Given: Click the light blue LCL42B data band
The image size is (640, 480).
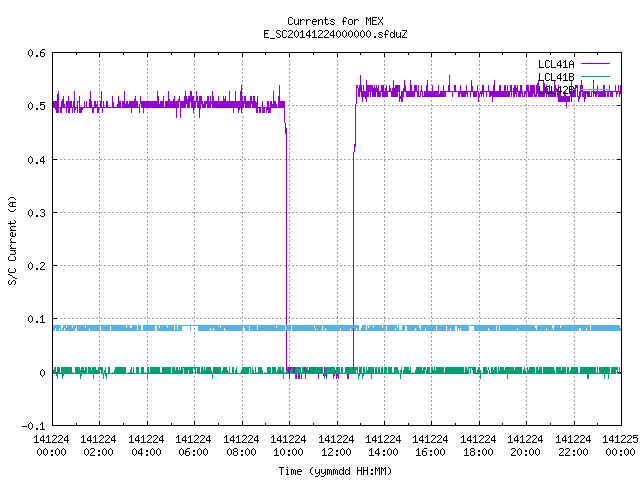Looking at the screenshot, I should point(337,328).
